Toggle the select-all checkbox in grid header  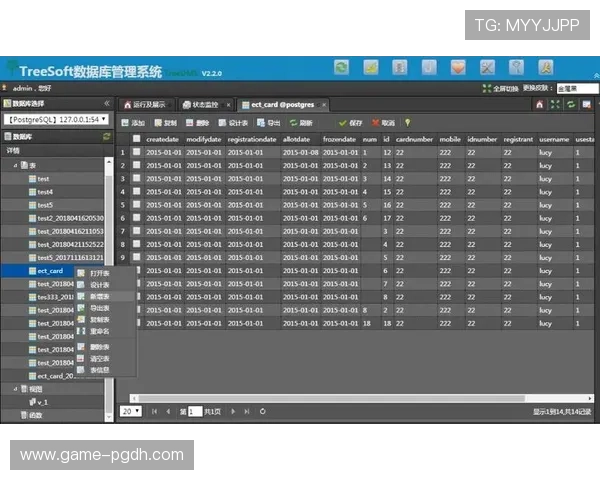click(x=137, y=139)
